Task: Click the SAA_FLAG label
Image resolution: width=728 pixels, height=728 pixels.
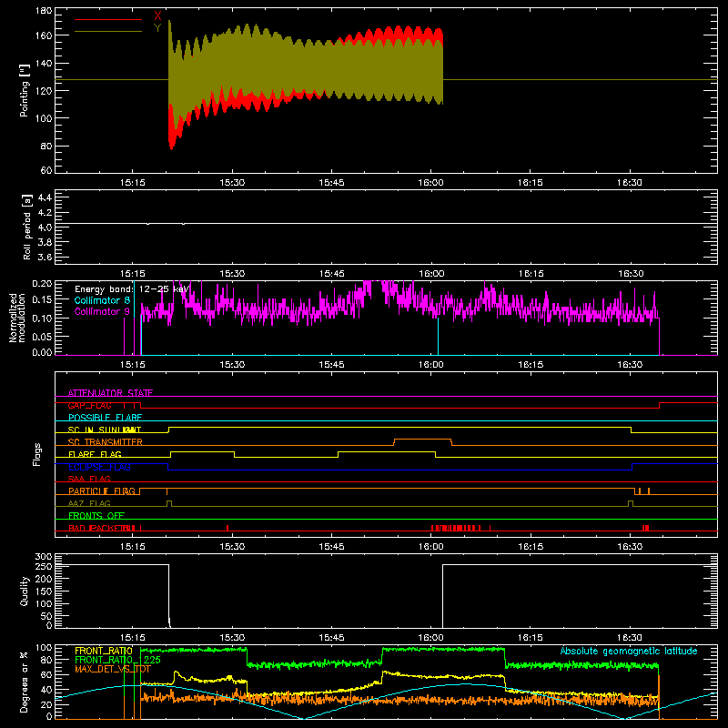Action: click(x=89, y=479)
